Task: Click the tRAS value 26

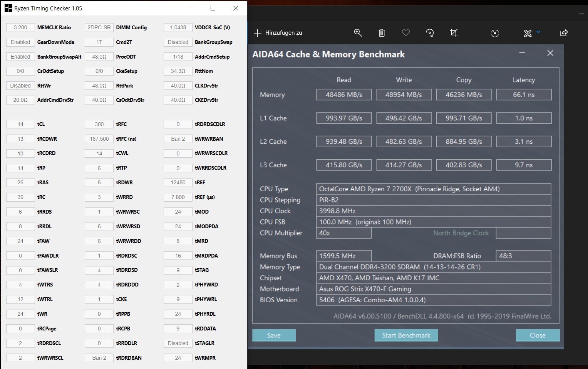Action: pos(20,182)
